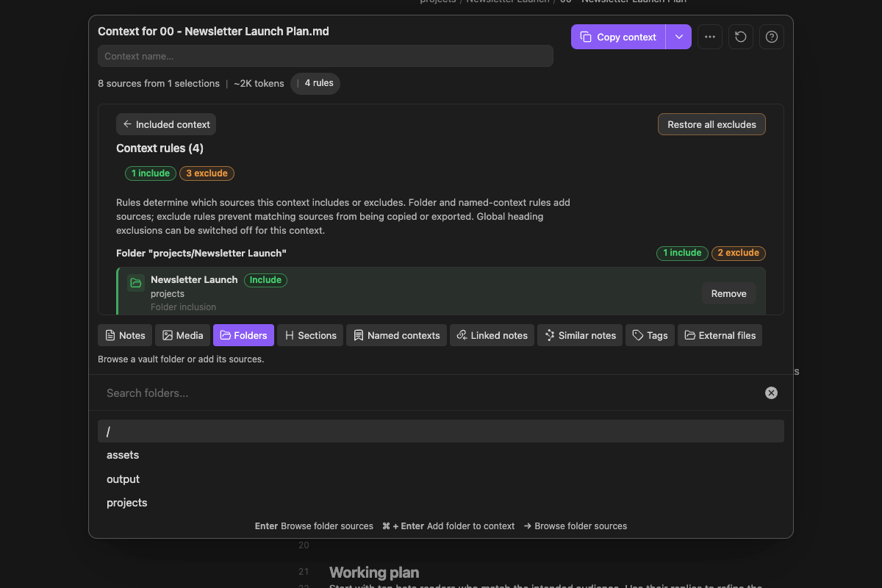
Task: Switch to the Tags tab
Action: pos(650,335)
